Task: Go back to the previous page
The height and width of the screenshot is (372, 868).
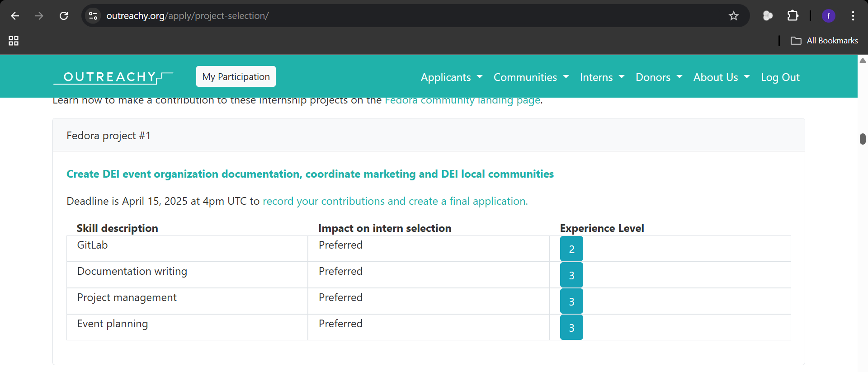Action: 15,16
